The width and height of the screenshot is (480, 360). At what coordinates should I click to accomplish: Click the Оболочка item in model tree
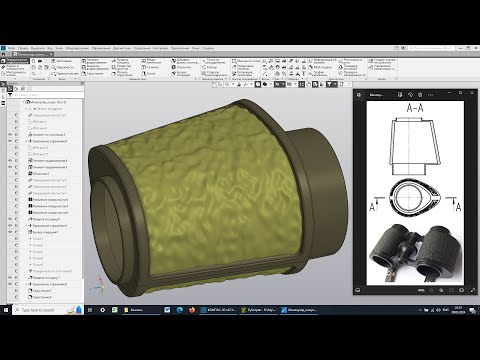pos(41,174)
